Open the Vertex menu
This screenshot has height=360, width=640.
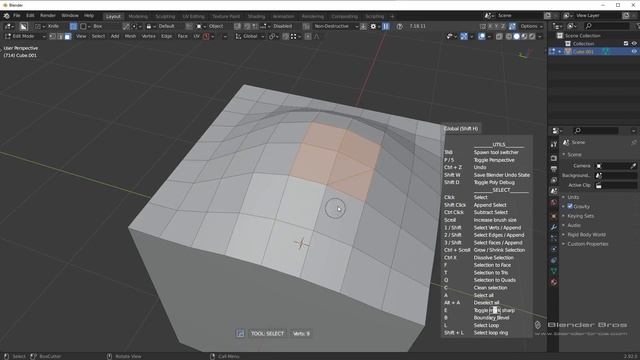point(149,36)
